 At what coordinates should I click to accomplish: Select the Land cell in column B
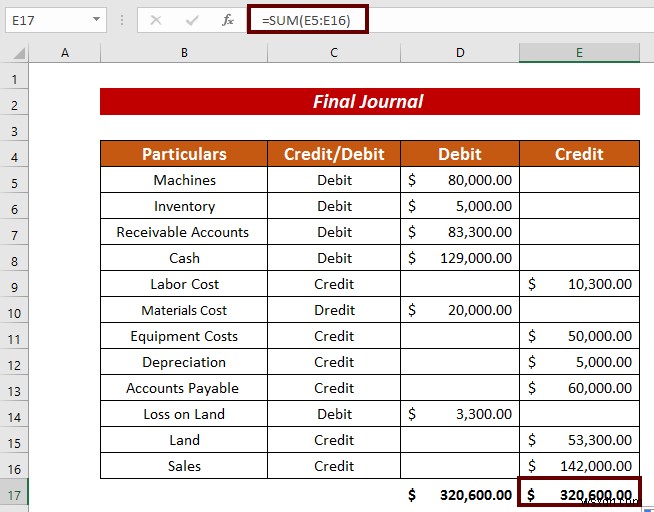pyautogui.click(x=184, y=440)
